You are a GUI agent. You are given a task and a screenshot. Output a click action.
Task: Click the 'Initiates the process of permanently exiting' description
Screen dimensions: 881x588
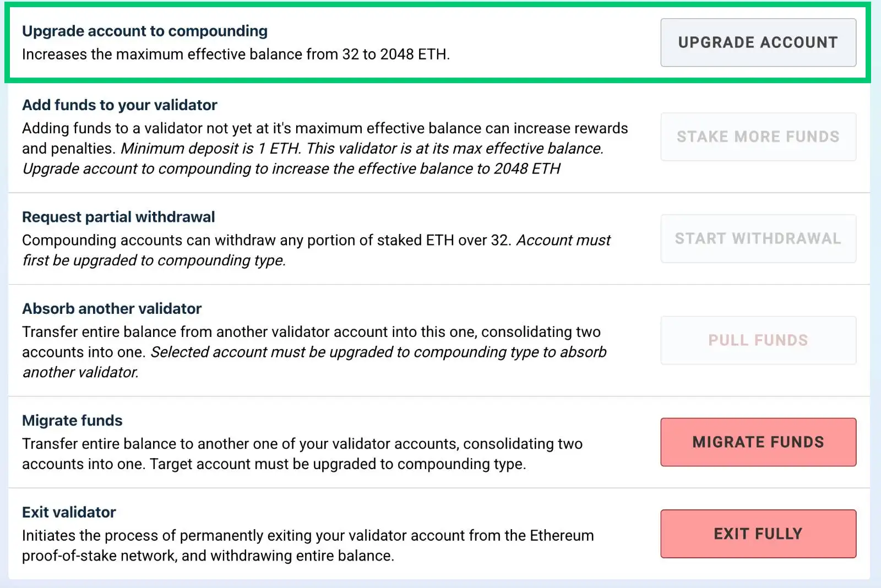(308, 545)
